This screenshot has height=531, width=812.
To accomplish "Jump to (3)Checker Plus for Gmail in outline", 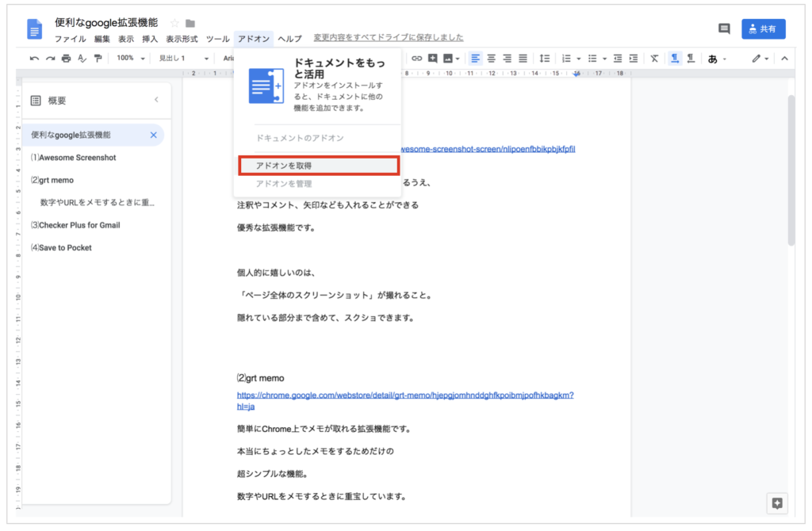I will [75, 225].
